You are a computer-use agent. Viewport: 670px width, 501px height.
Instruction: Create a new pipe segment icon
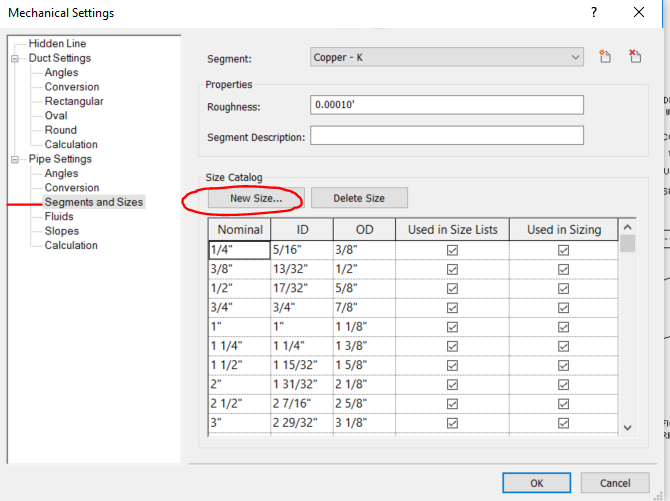coord(605,56)
